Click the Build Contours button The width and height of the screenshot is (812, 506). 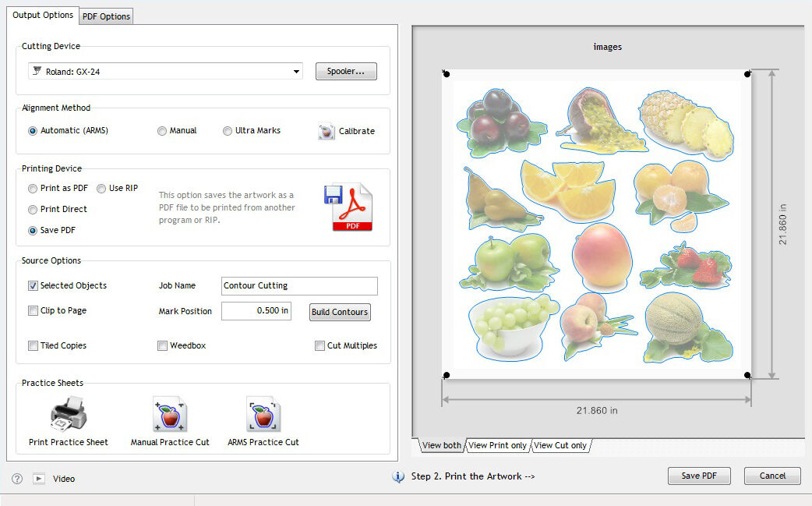tap(340, 313)
